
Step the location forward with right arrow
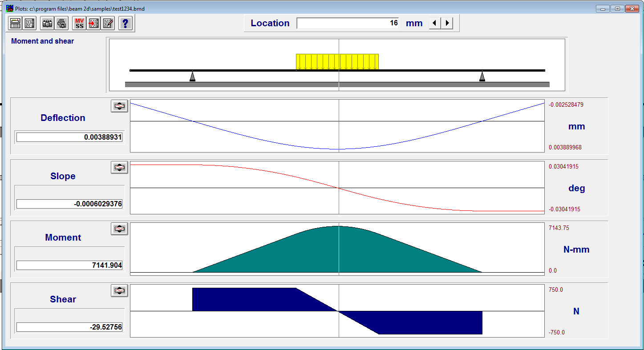tap(447, 23)
